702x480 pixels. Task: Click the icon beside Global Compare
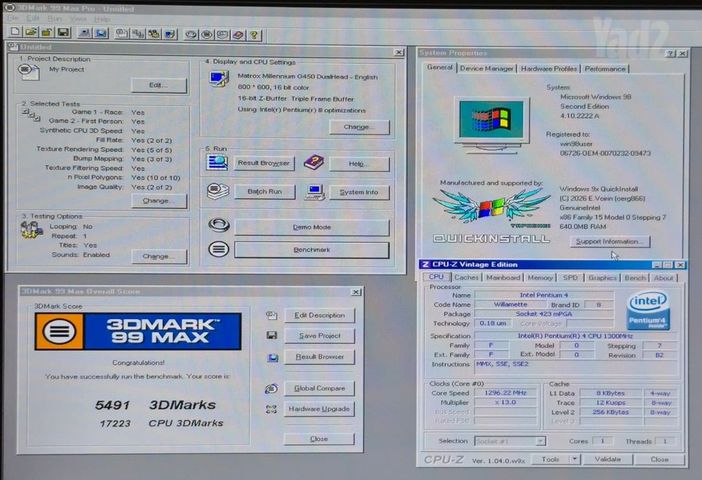(271, 389)
